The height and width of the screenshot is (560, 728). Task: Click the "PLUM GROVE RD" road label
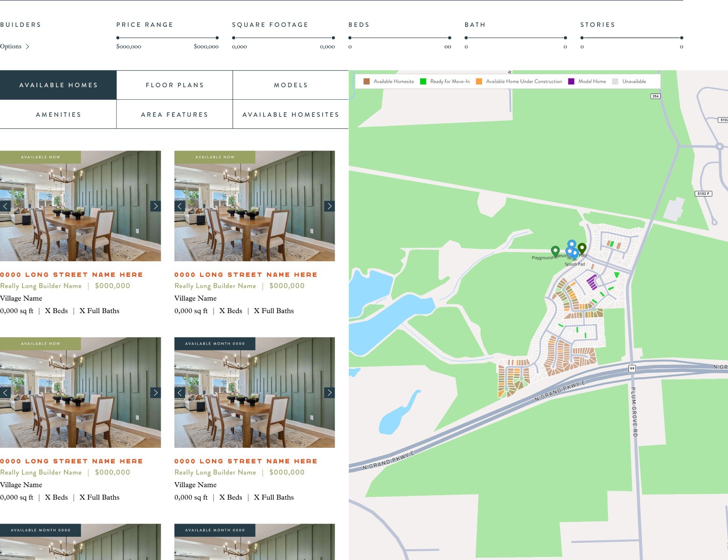coord(634,412)
